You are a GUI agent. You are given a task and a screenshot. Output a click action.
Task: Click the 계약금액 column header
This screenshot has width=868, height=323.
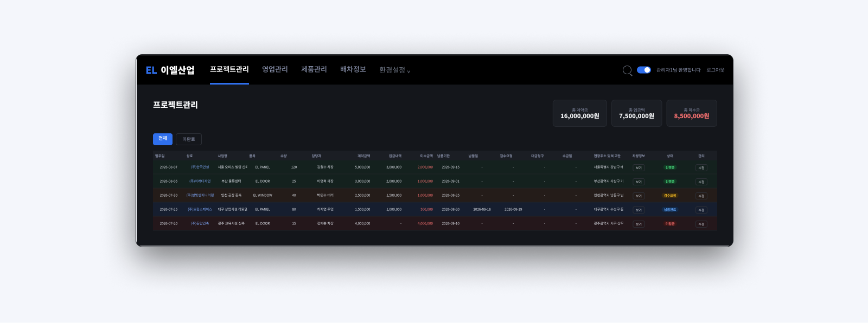tap(364, 156)
